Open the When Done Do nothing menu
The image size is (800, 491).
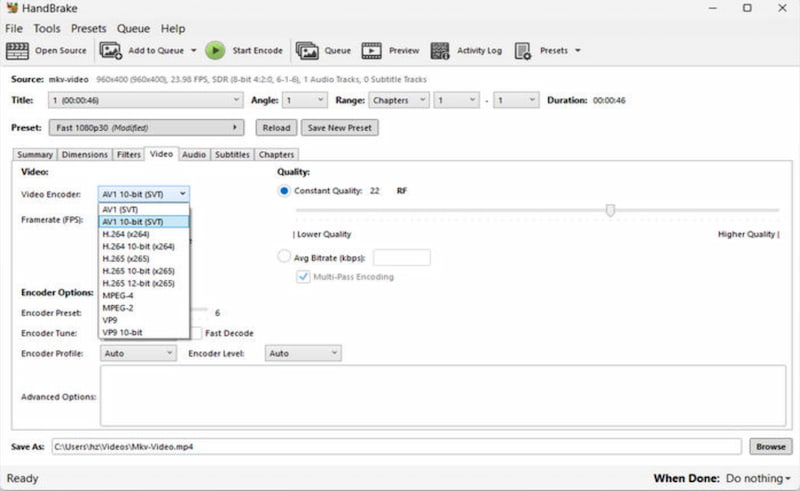click(758, 478)
